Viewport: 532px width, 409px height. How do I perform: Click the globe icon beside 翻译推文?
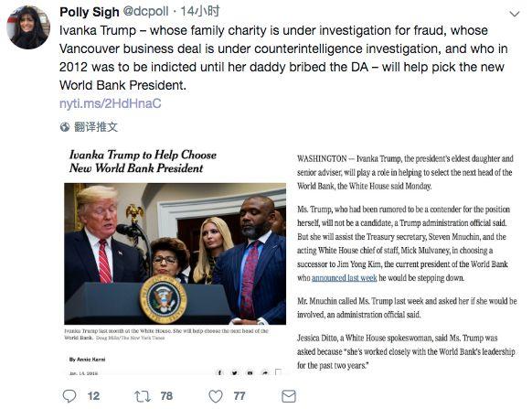65,127
